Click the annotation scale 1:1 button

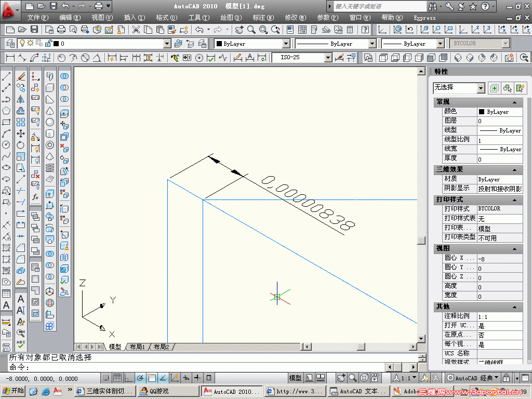tap(405, 378)
